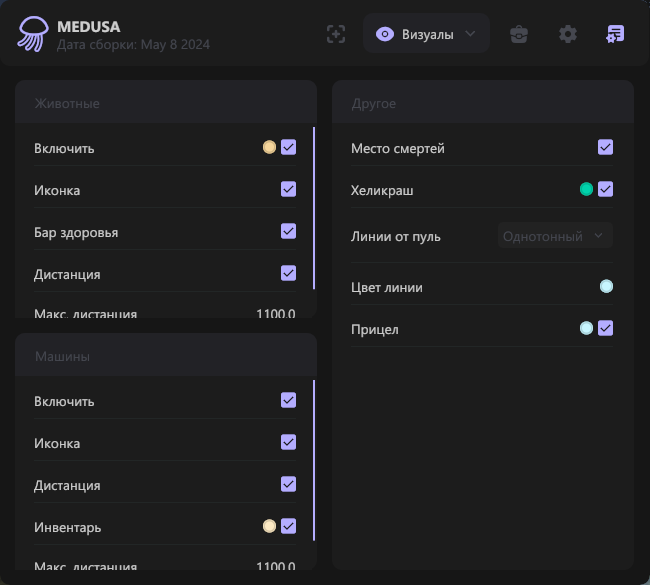Click the Машины panel header

[x=166, y=356]
